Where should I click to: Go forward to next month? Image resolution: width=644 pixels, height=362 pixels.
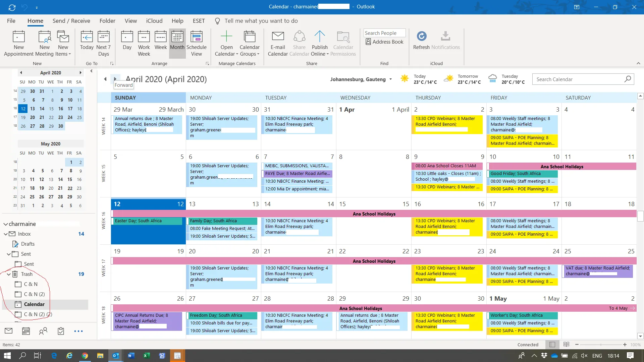point(115,79)
